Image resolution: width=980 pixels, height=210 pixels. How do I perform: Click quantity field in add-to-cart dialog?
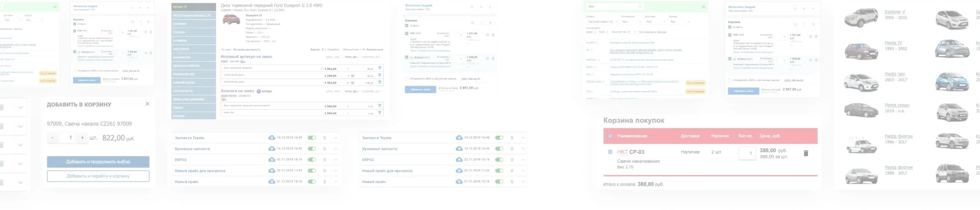[x=67, y=138]
